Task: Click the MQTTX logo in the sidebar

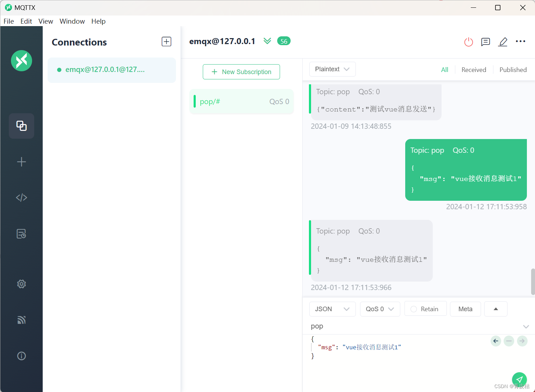Action: pyautogui.click(x=22, y=61)
